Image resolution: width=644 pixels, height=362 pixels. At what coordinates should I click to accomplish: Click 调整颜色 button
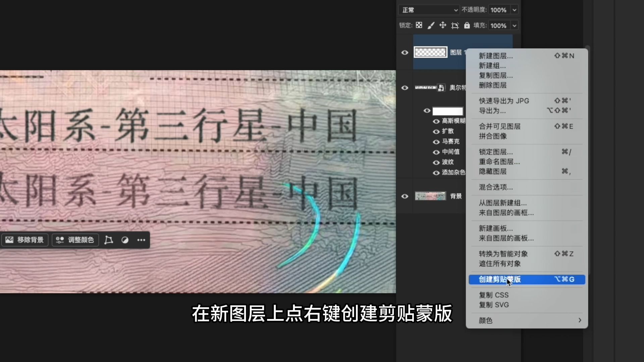75,240
